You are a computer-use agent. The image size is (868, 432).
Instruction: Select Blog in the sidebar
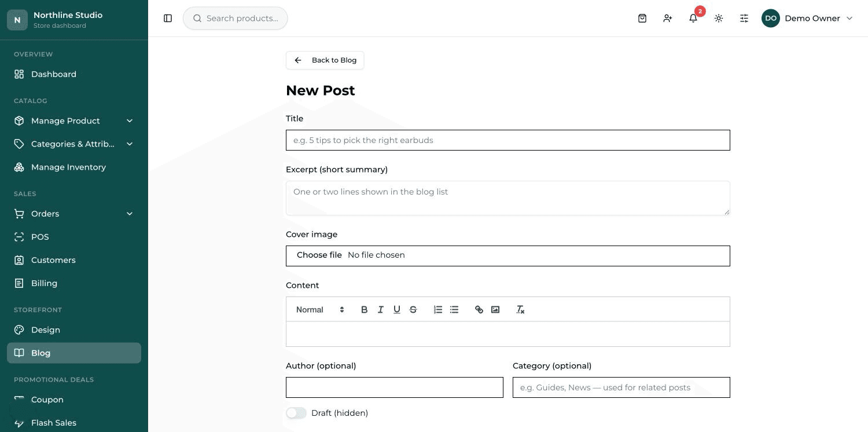pyautogui.click(x=74, y=353)
